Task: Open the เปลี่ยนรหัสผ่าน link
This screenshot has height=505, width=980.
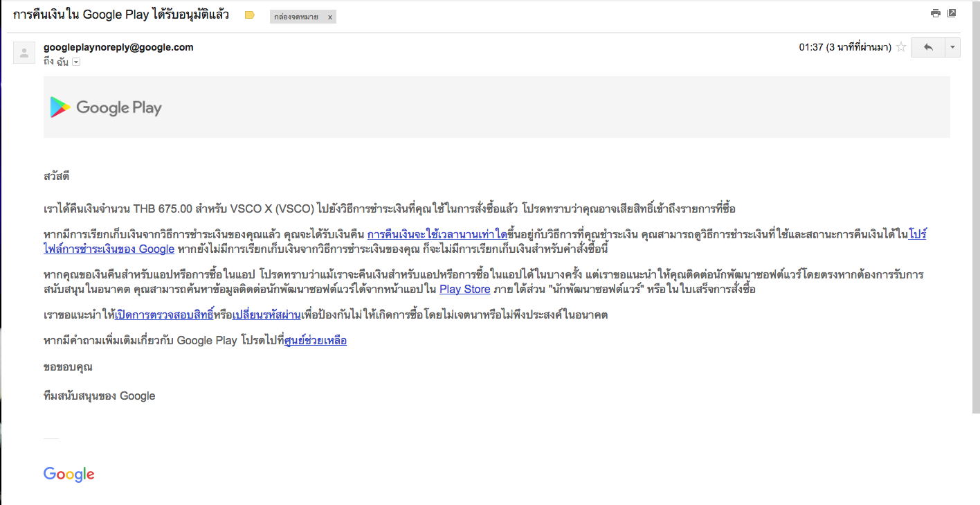Action: click(266, 314)
